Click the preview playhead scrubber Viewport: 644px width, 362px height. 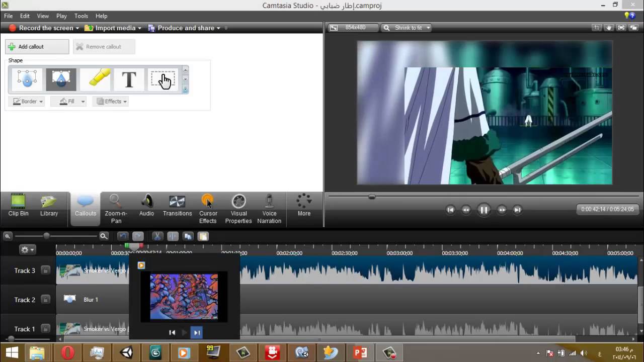click(x=372, y=197)
